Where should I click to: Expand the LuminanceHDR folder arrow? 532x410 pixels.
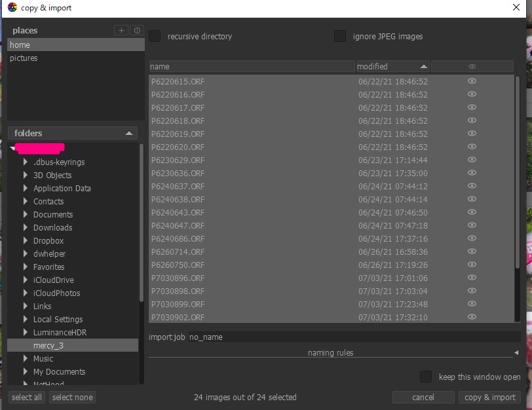[26, 332]
